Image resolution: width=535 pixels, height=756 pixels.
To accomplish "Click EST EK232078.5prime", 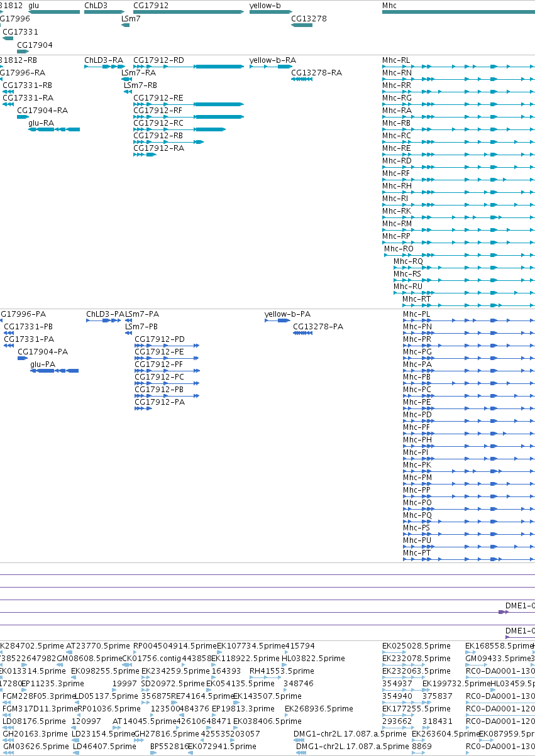I will (416, 659).
